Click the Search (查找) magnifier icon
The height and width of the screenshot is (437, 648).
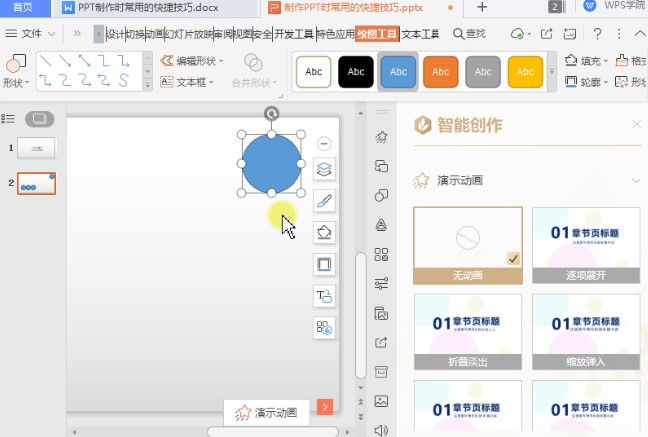(459, 34)
